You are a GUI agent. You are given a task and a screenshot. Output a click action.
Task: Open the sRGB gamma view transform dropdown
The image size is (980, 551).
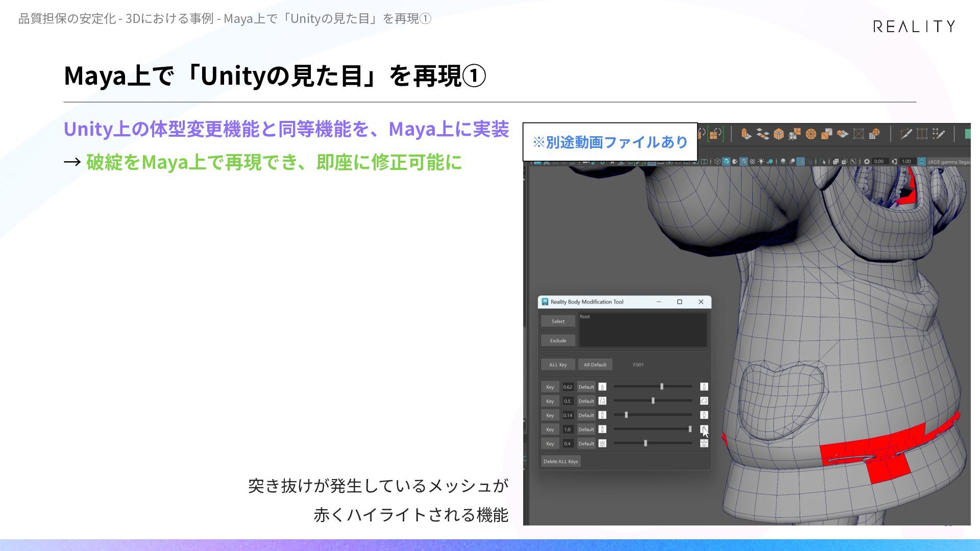pos(949,162)
